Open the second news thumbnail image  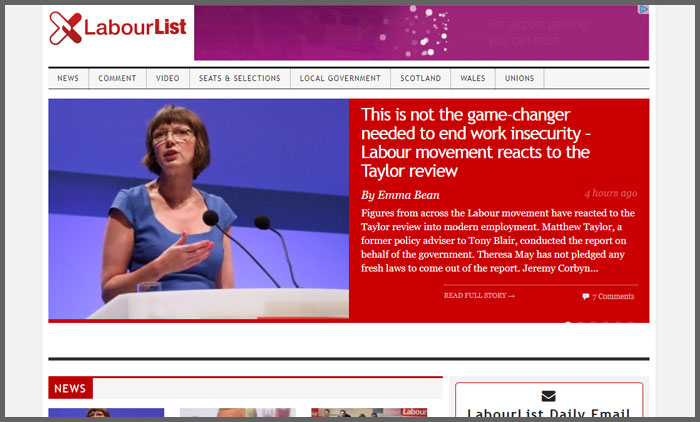point(238,413)
